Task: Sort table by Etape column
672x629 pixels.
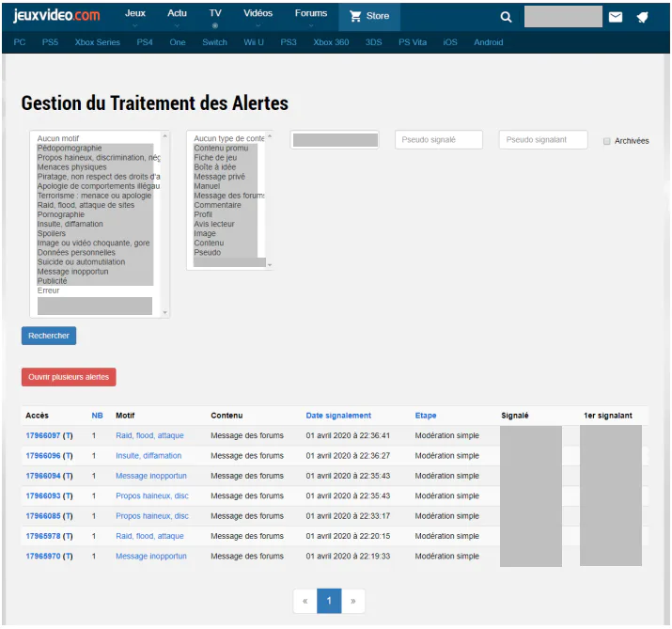Action: pyautogui.click(x=426, y=416)
